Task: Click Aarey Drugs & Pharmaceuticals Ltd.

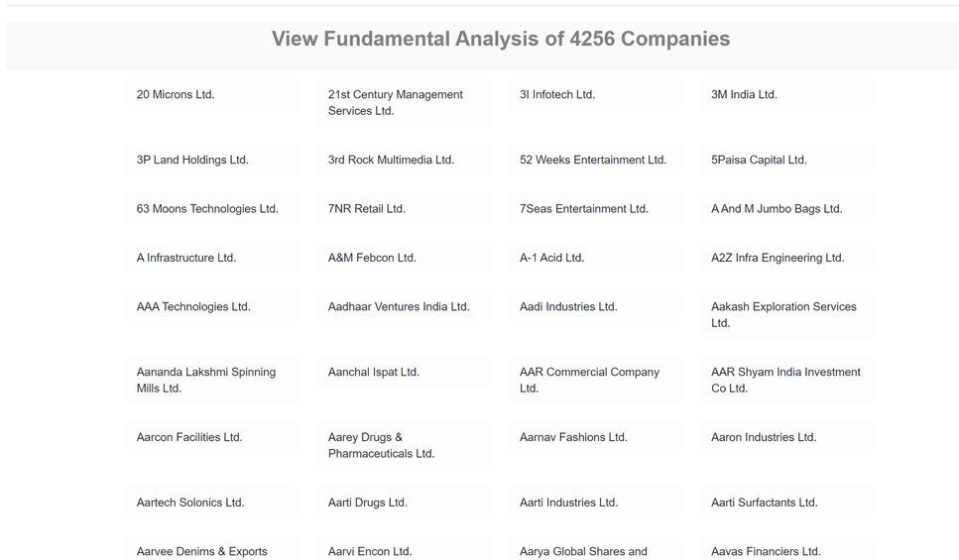Action: pyautogui.click(x=381, y=445)
